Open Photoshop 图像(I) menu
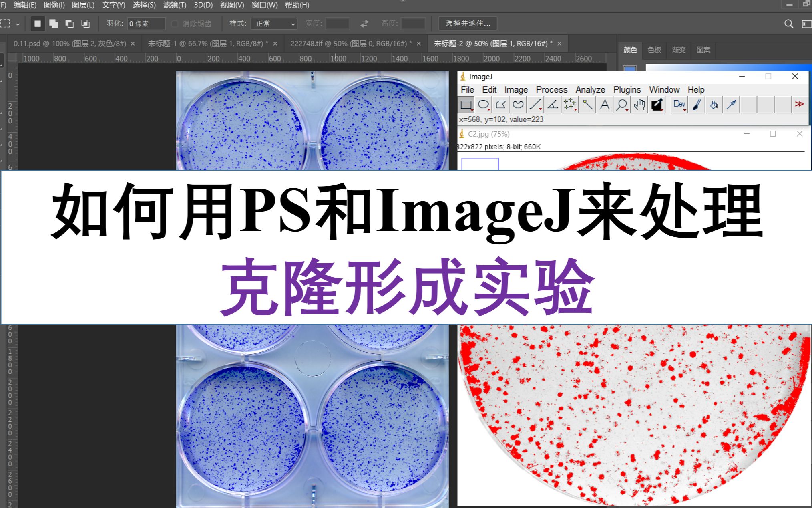The image size is (812, 508). 54,5
